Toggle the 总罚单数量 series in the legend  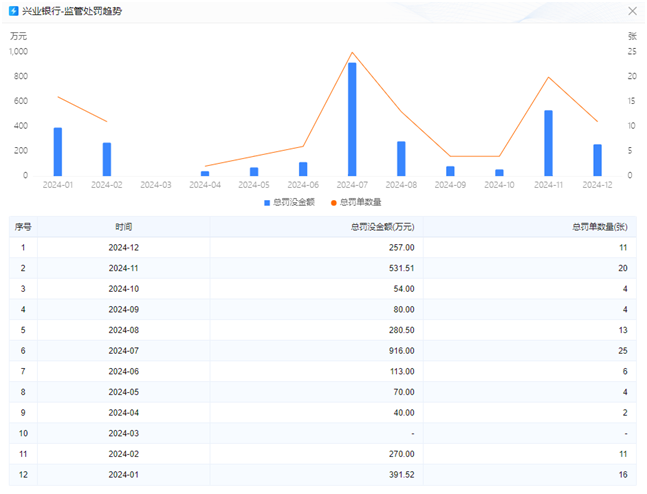(357, 202)
